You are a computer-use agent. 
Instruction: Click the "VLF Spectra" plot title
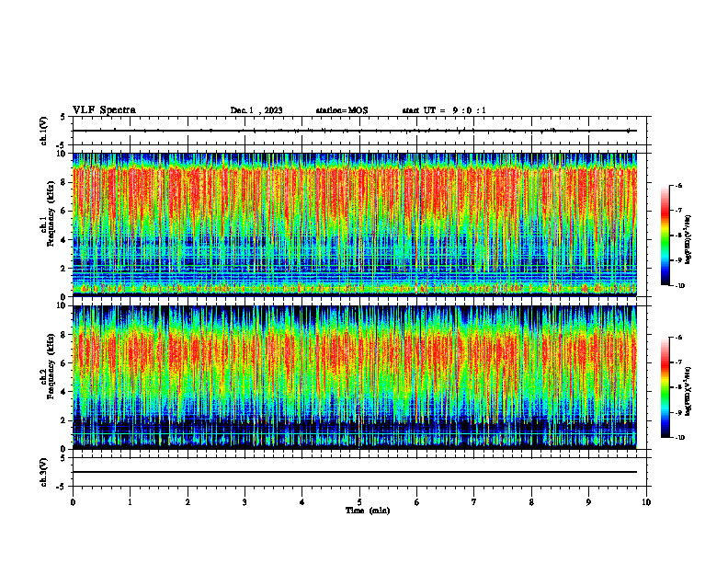[105, 110]
